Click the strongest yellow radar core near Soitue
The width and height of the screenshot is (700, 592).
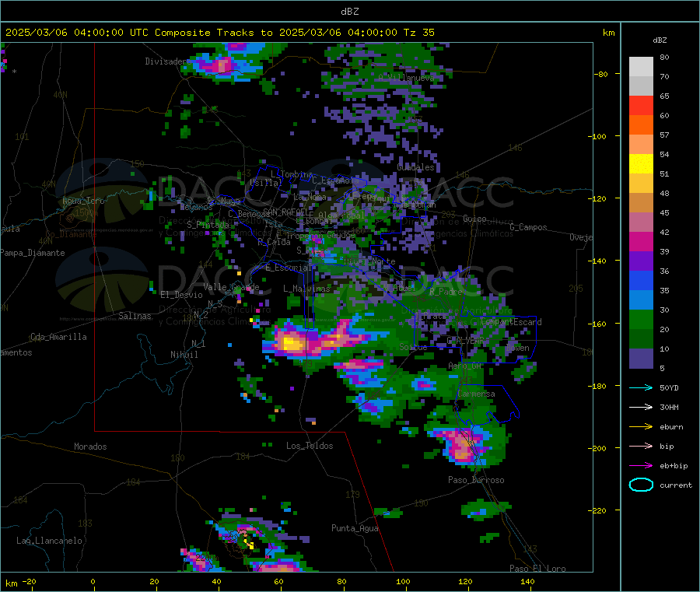[x=292, y=344]
